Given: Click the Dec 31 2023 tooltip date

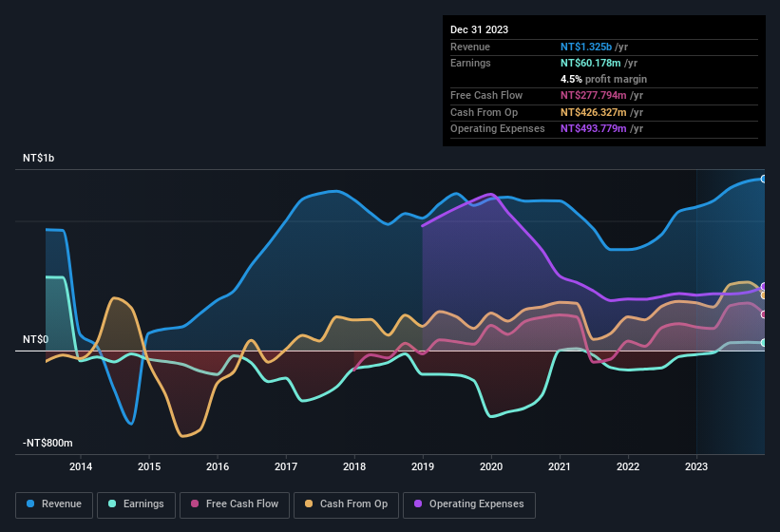Looking at the screenshot, I should (x=479, y=29).
